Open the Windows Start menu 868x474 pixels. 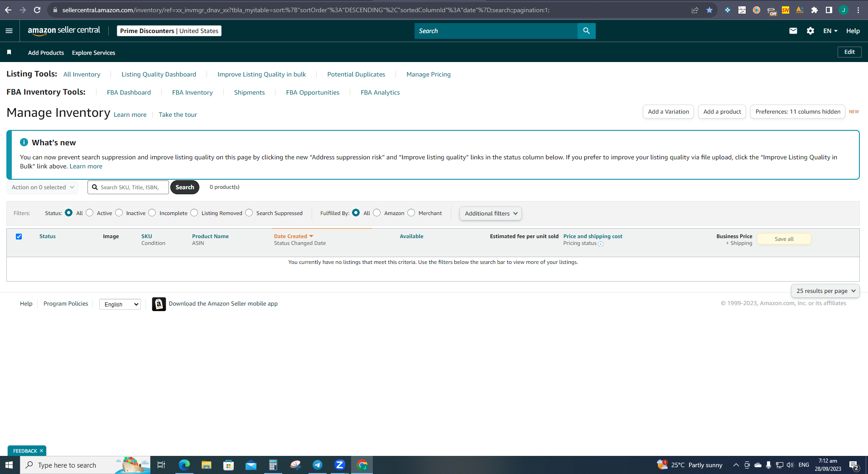coord(9,465)
